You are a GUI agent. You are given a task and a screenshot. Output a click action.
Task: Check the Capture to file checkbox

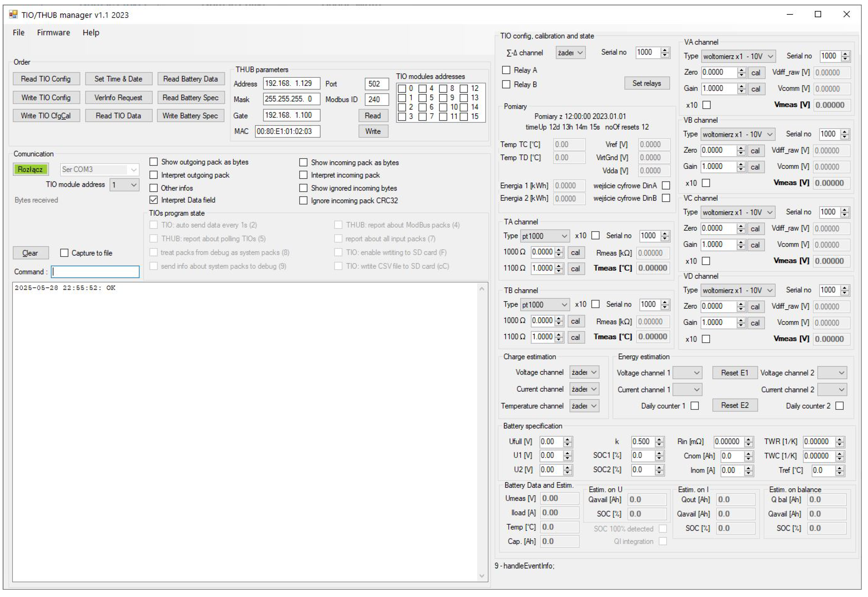click(64, 253)
